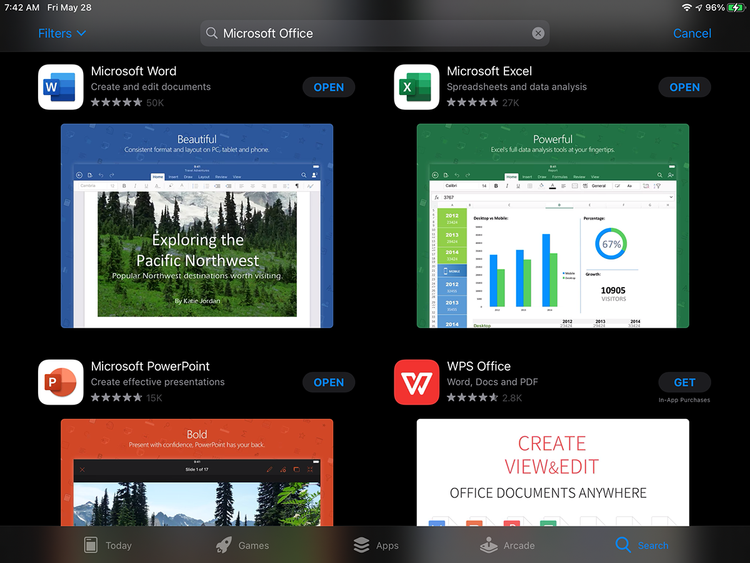Tap the WPS Office app icon
This screenshot has width=750, height=563.
417,382
